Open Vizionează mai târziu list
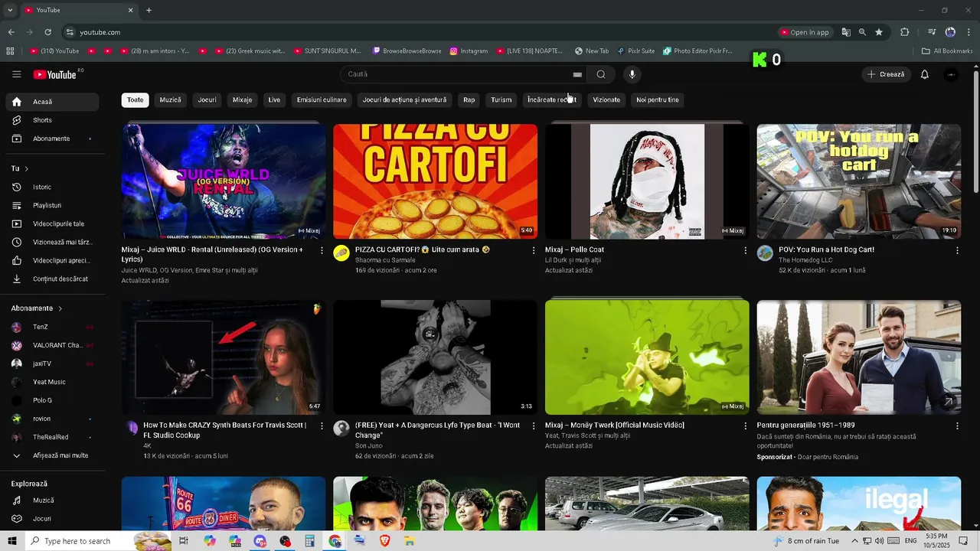This screenshot has width=980, height=551. pos(52,242)
